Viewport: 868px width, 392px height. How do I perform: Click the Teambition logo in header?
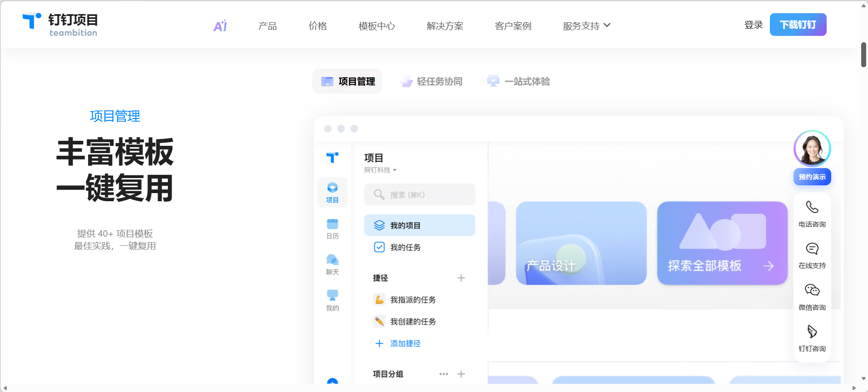click(60, 25)
